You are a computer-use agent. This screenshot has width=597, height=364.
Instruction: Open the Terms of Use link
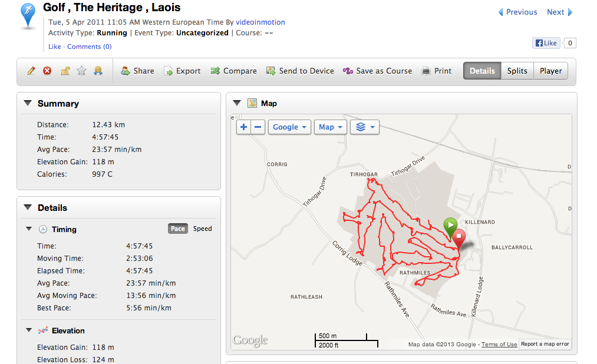tap(499, 344)
